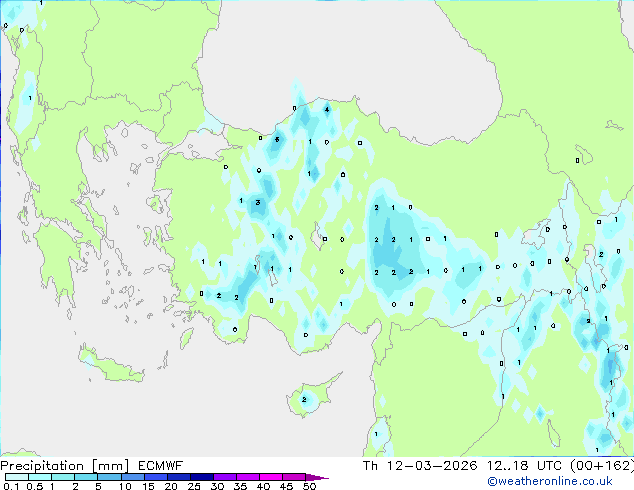
Task: Pick the legend swatch between 10 and 15
Action: point(133,477)
